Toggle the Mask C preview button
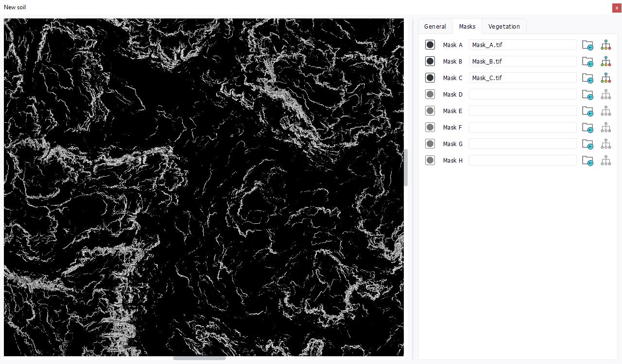This screenshot has height=364, width=622. pyautogui.click(x=430, y=78)
